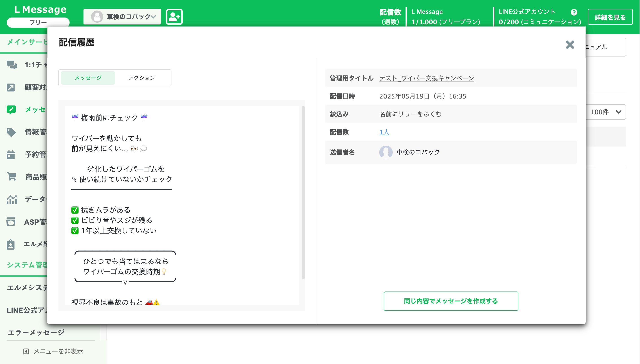Click the データ分析 chart icon
This screenshot has height=364, width=640.
click(12, 200)
